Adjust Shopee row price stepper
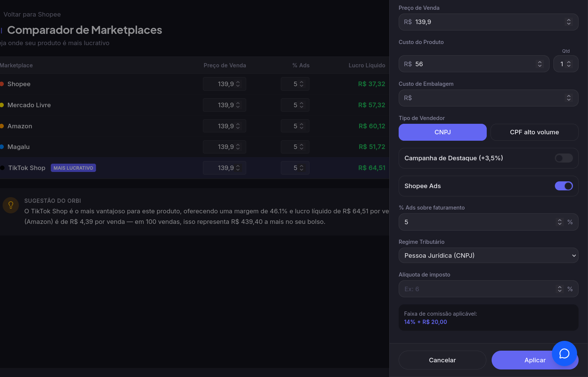588x377 pixels. tap(238, 84)
